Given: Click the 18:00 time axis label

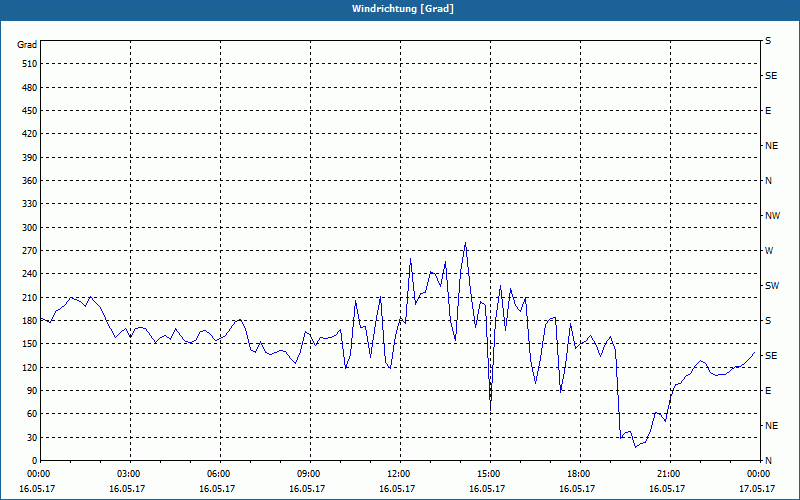Looking at the screenshot, I should pyautogui.click(x=580, y=474).
